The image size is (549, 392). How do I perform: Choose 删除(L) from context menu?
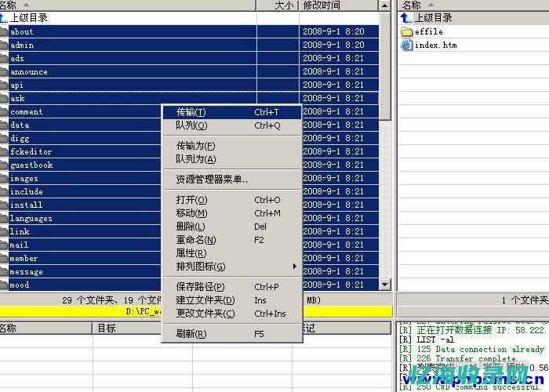tap(231, 227)
